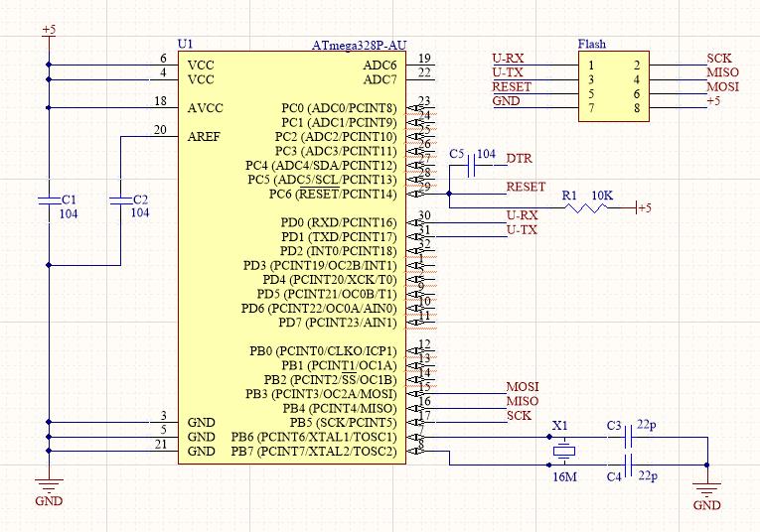The image size is (760, 532).
Task: Click the SCK net label on the PB5 wire
Action: click(520, 415)
